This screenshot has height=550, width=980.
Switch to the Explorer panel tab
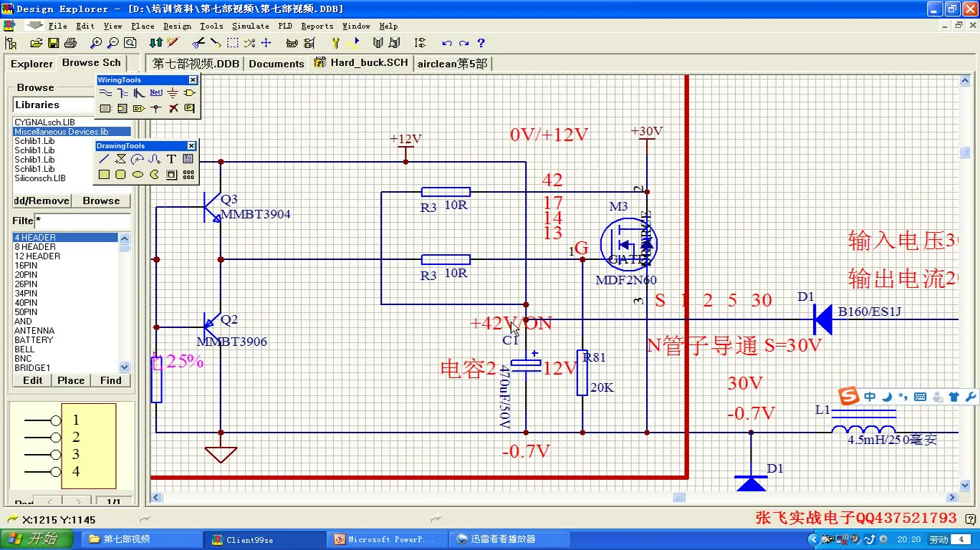tap(32, 64)
